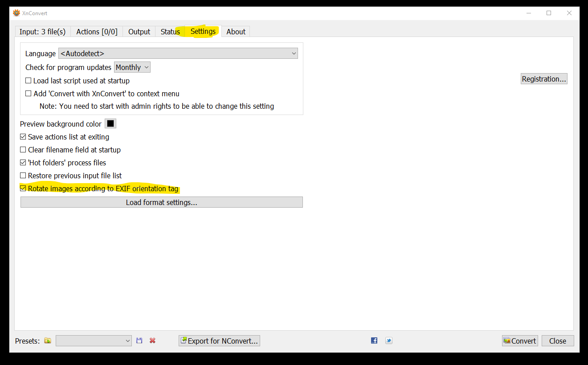Click the XnConvert app icon in title bar
Viewport: 588px width, 365px height.
pyautogui.click(x=16, y=13)
